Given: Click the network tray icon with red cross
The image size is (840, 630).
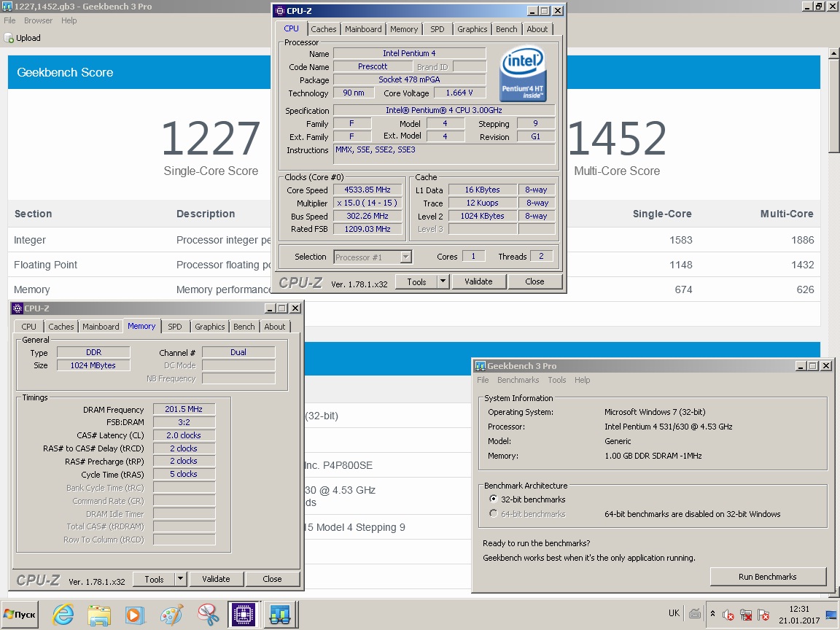Looking at the screenshot, I should click(746, 615).
